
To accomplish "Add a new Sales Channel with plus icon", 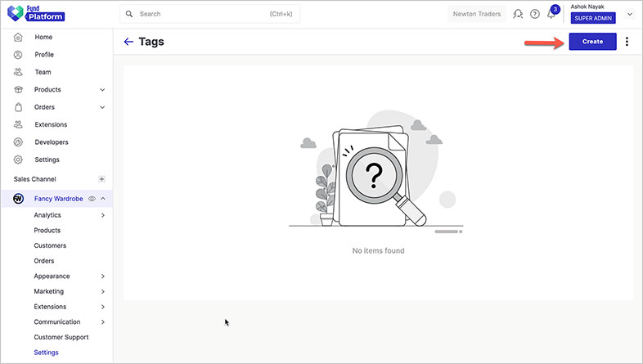I will 101,179.
